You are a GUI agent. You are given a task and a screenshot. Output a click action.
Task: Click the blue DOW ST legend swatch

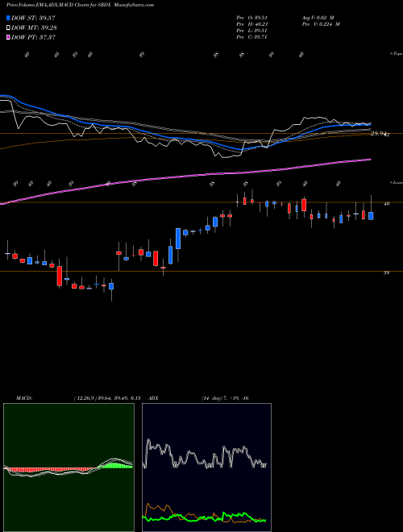point(9,18)
